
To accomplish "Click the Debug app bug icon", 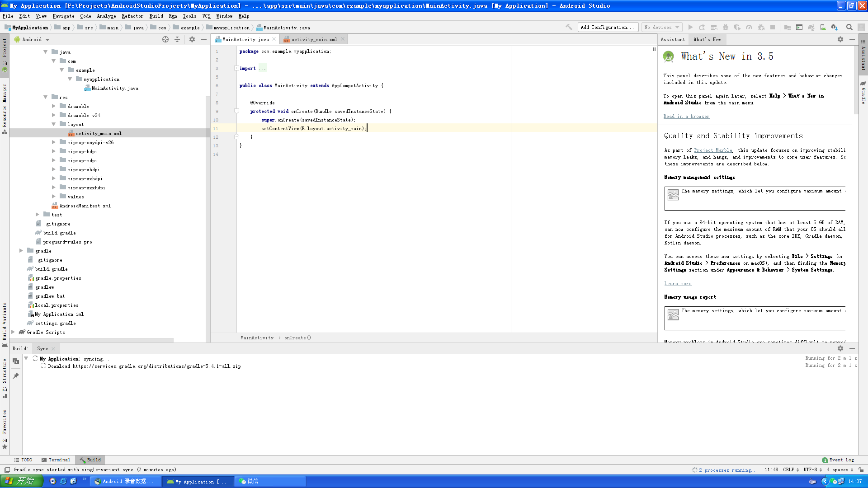I will pos(726,27).
